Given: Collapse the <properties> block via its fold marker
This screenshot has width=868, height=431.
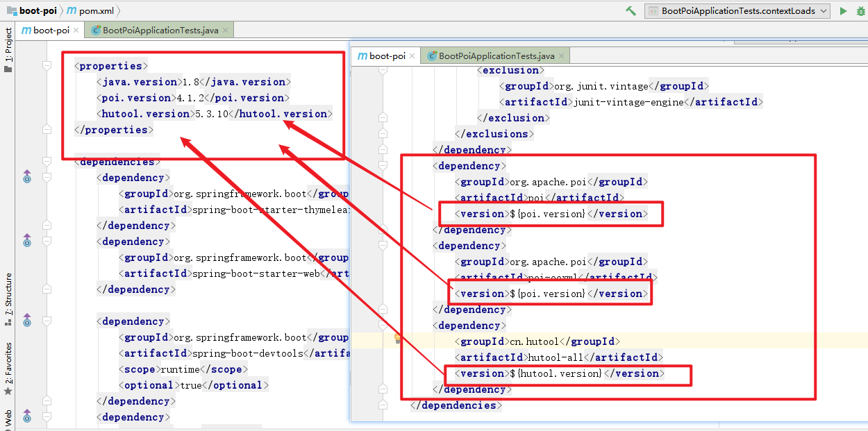Looking at the screenshot, I should (47, 66).
